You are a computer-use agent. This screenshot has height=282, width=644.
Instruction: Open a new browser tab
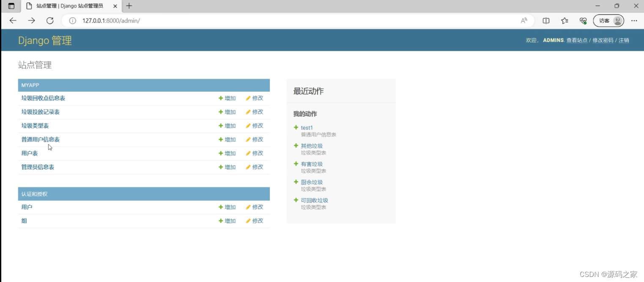pyautogui.click(x=129, y=6)
